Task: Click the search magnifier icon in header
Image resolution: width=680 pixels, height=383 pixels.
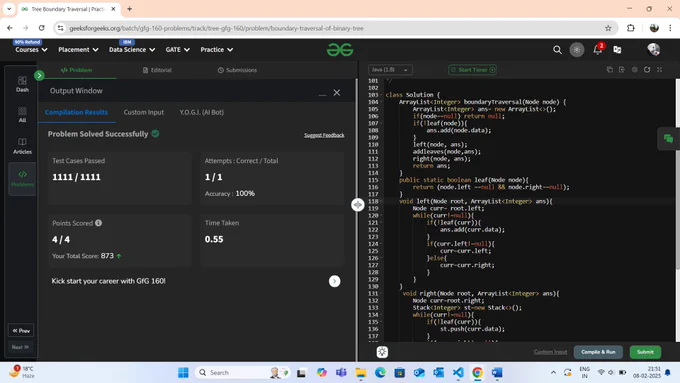Action: (x=557, y=50)
